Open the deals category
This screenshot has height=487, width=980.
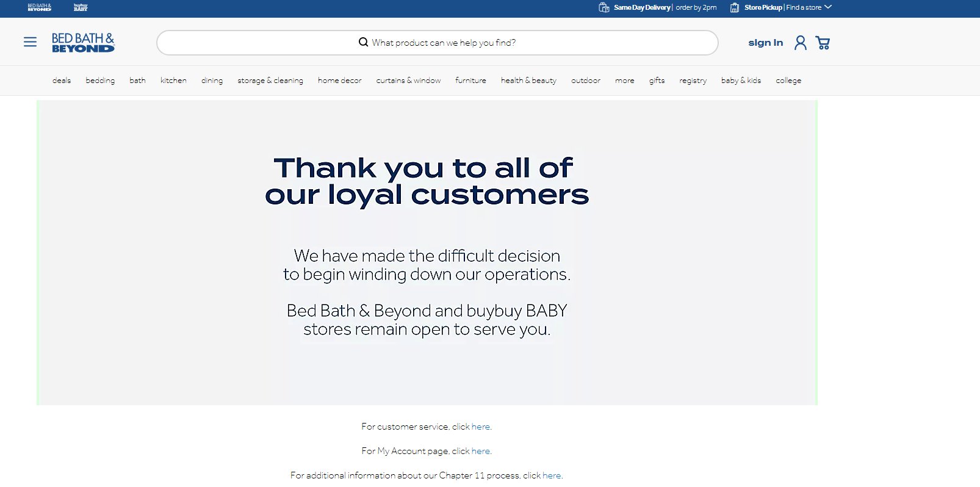click(62, 81)
